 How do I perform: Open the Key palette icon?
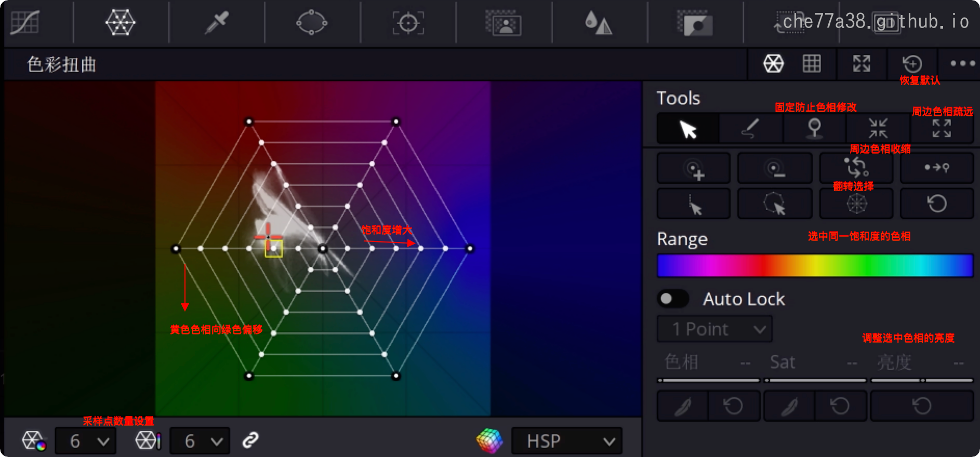(695, 23)
